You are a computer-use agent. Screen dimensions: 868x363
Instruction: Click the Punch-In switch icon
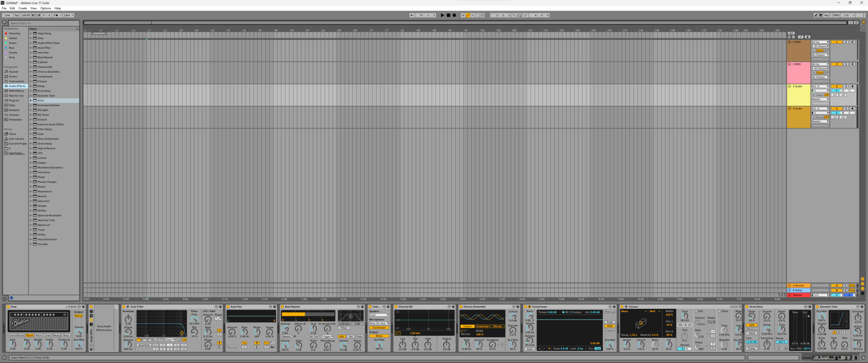click(x=514, y=15)
